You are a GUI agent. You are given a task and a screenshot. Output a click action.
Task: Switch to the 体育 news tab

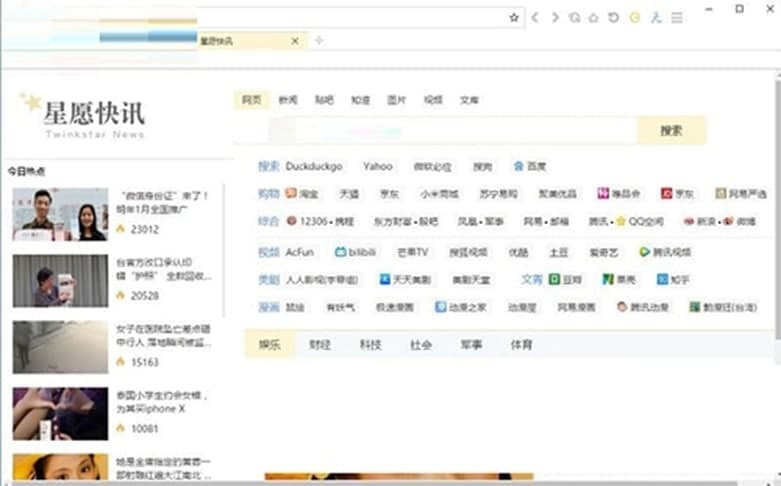click(521, 345)
